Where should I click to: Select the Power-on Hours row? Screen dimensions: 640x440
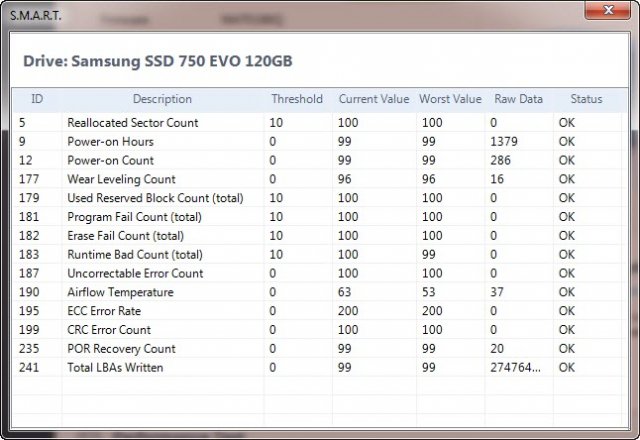pos(110,142)
